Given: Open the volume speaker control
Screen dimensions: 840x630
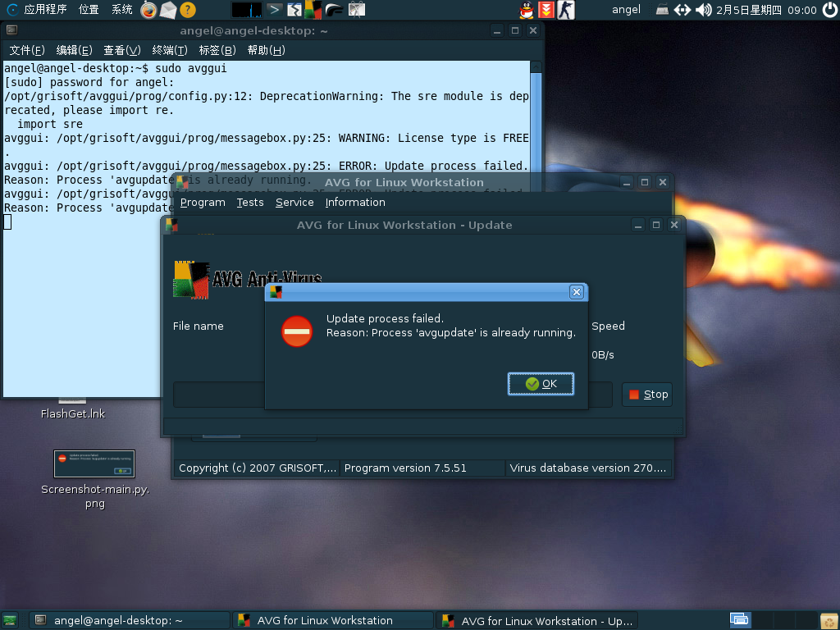Looking at the screenshot, I should 703,10.
